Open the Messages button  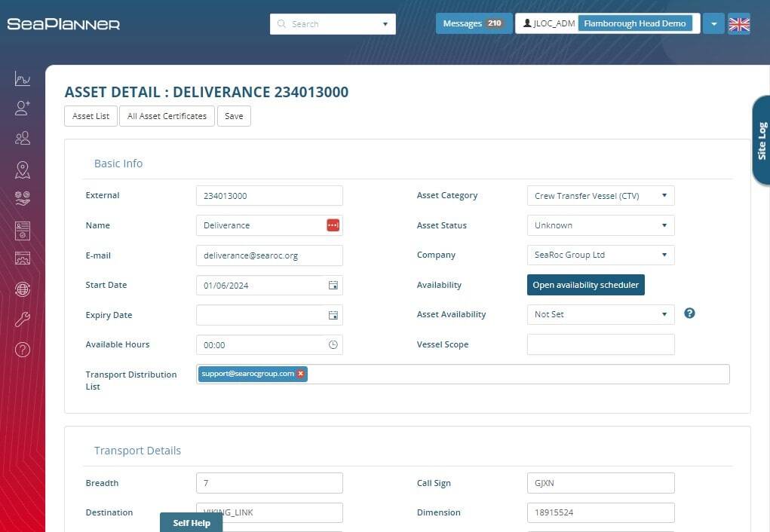pyautogui.click(x=474, y=23)
